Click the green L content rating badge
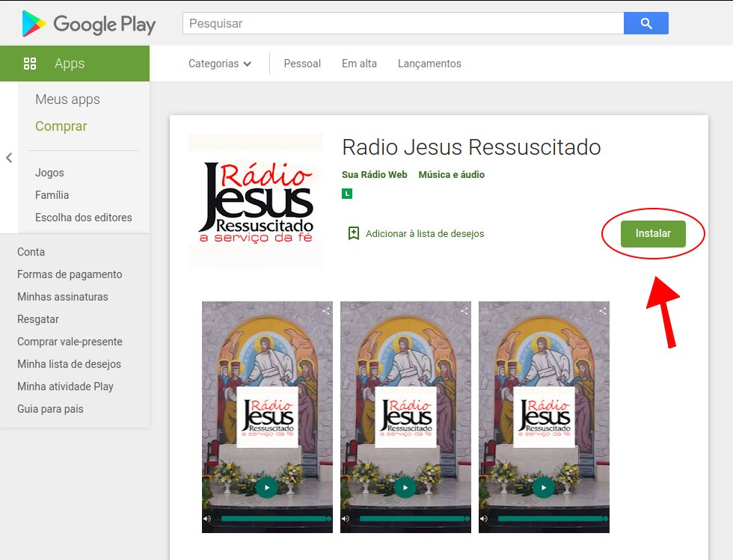Screen dimensions: 733x560 tap(347, 194)
